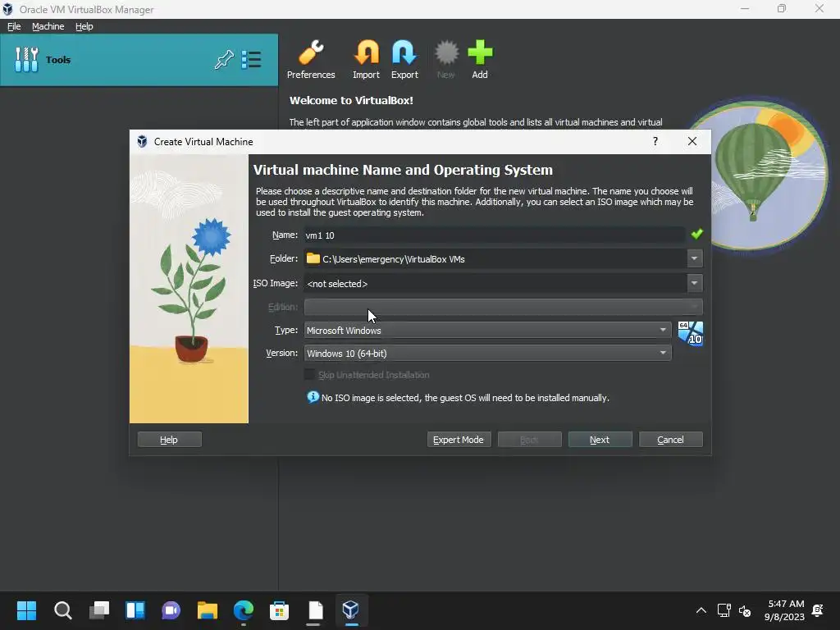The image size is (840, 630).
Task: Click the pin icon in Tools
Action: tap(224, 59)
